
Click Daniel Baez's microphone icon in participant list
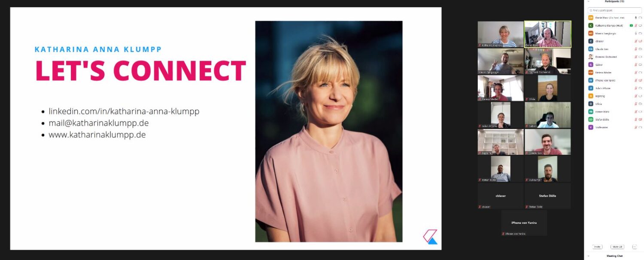[x=636, y=18]
